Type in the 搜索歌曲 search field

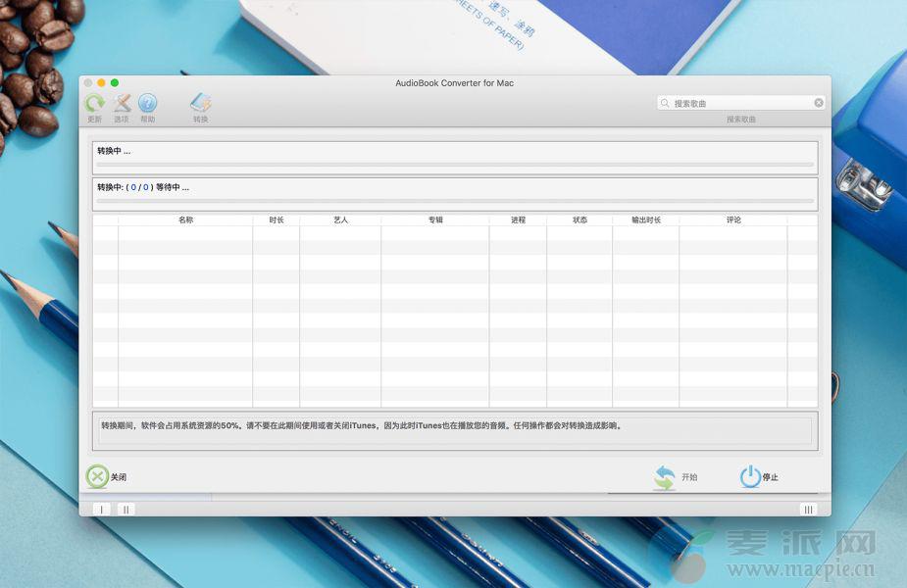[x=740, y=103]
